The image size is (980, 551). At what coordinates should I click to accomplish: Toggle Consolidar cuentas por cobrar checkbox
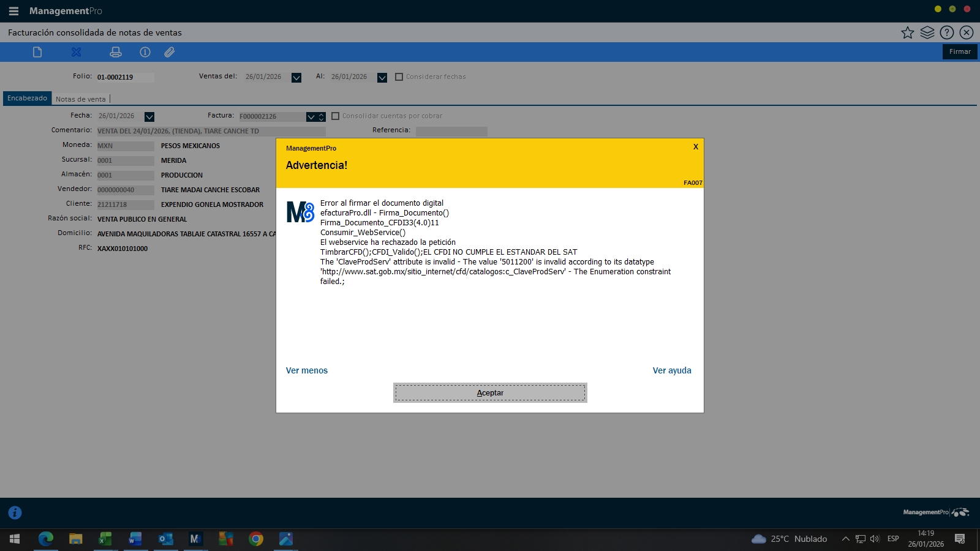pyautogui.click(x=336, y=116)
